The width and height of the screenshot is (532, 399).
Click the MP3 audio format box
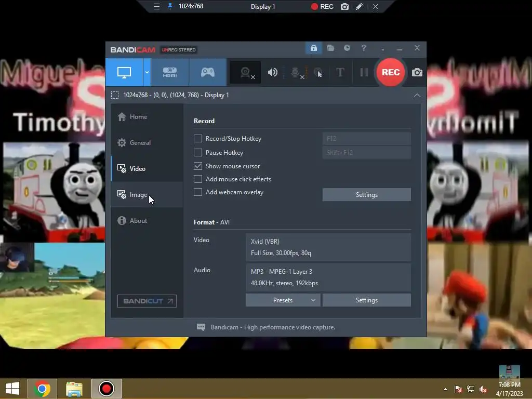click(328, 277)
